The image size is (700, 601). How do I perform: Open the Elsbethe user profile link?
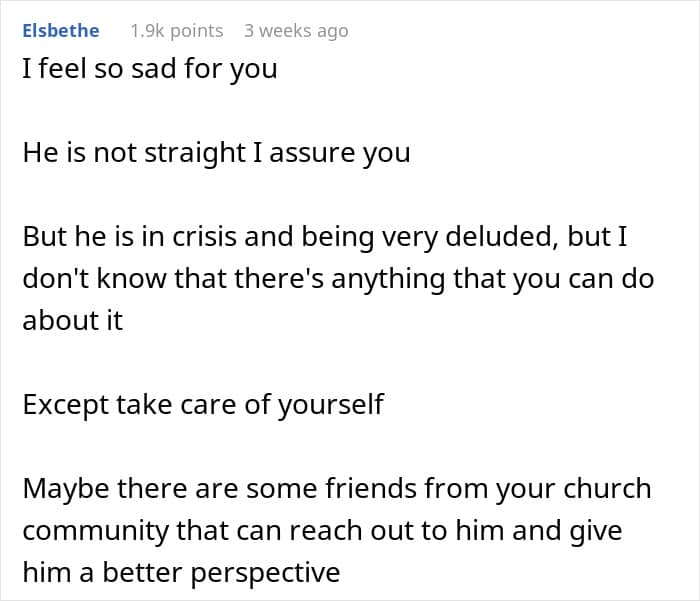[61, 31]
